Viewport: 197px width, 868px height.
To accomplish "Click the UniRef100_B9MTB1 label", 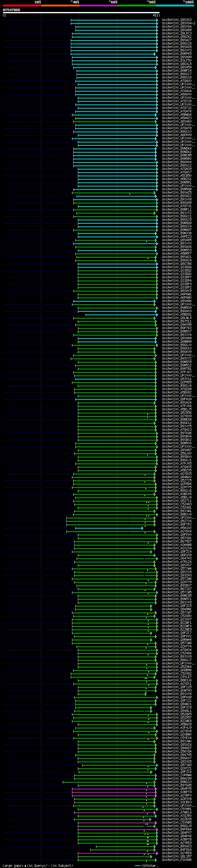I will [177, 369].
